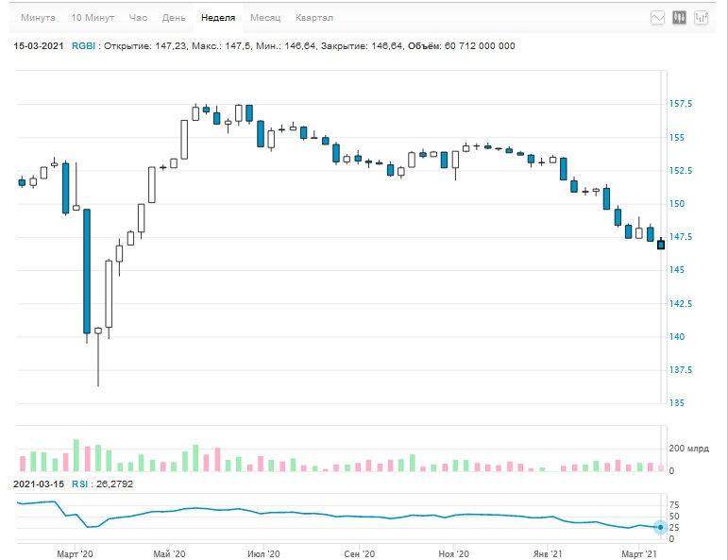Click the last black candle on the chart
The image size is (728, 560).
[661, 245]
